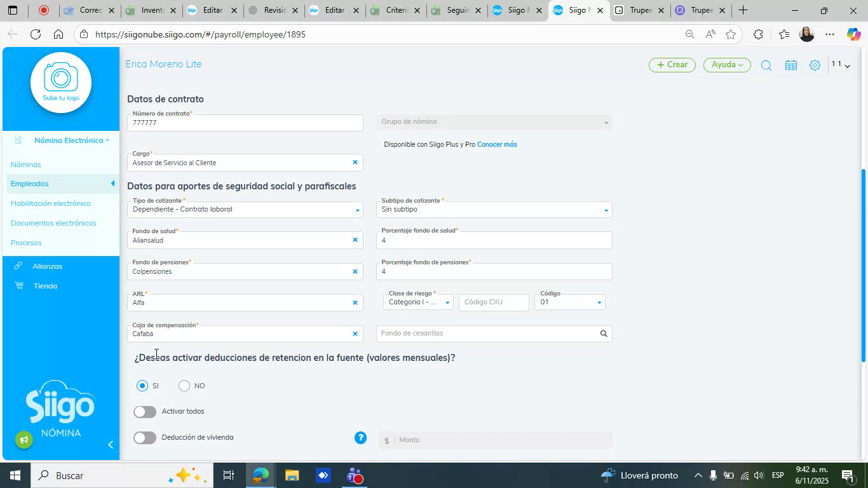Image resolution: width=868 pixels, height=488 pixels.
Task: Follow the Conocer más link
Action: [497, 144]
